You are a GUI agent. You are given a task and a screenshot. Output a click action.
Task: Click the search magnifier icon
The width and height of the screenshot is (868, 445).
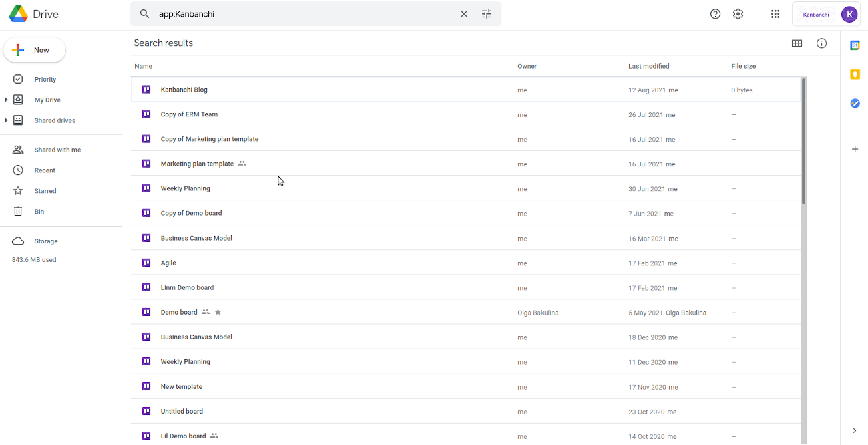point(144,14)
